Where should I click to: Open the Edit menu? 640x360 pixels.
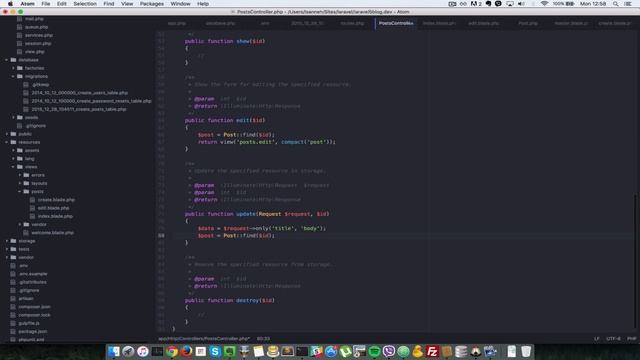click(62, 4)
